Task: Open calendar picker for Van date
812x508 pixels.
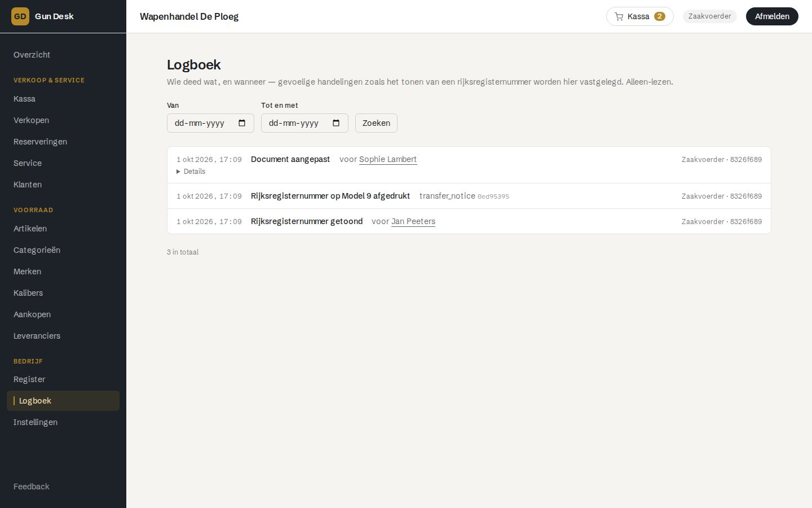Action: 242,123
